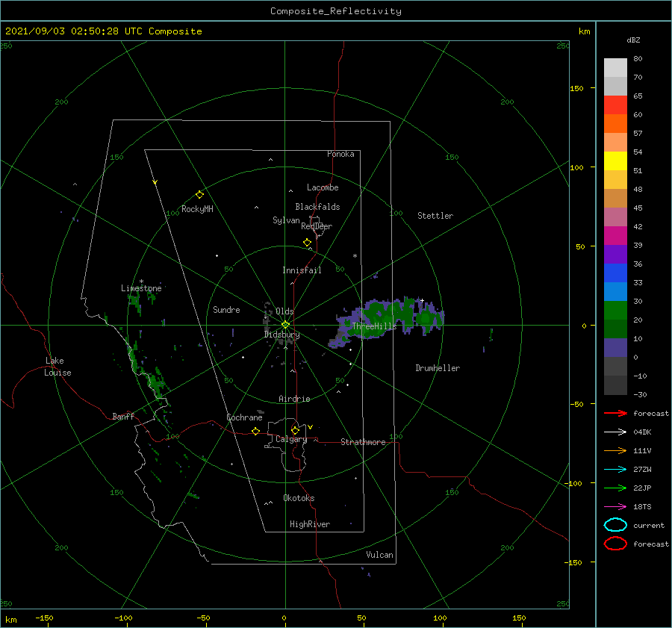Click the red forecast arrow in legend
The width and height of the screenshot is (672, 628).
pyautogui.click(x=615, y=413)
